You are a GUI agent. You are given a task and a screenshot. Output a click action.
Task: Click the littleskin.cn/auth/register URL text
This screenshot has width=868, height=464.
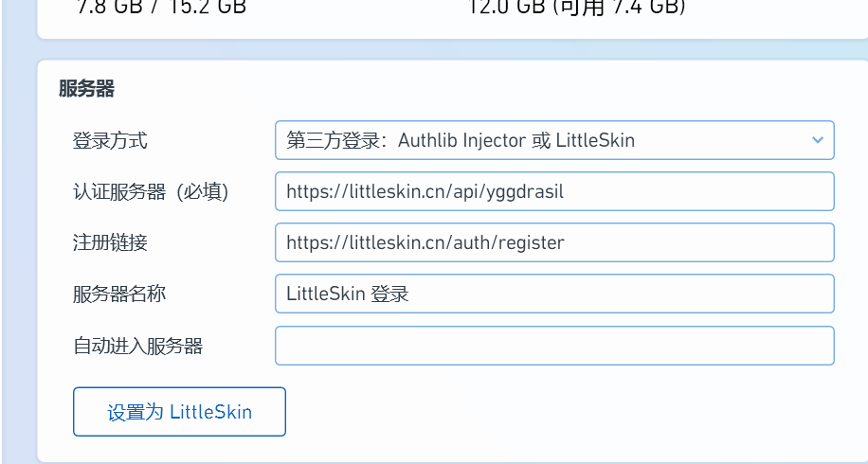point(425,242)
